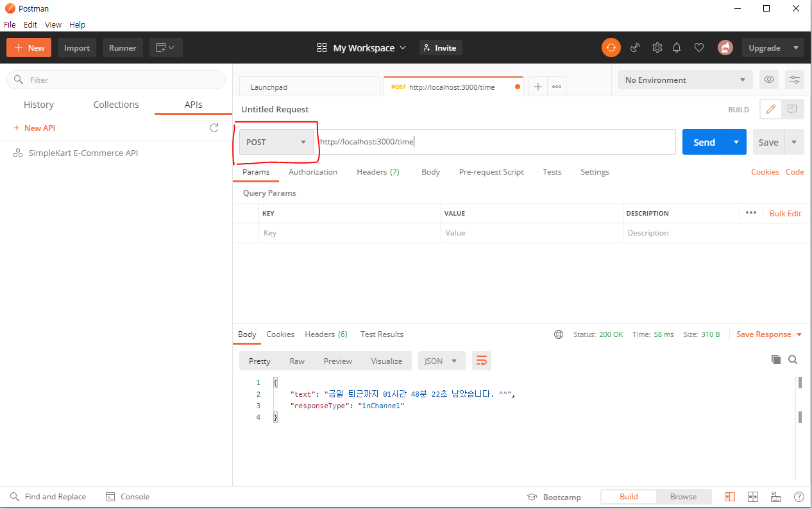Viewport: 812px width, 509px height.
Task: Click the Capture requests icon in header
Action: pos(635,47)
